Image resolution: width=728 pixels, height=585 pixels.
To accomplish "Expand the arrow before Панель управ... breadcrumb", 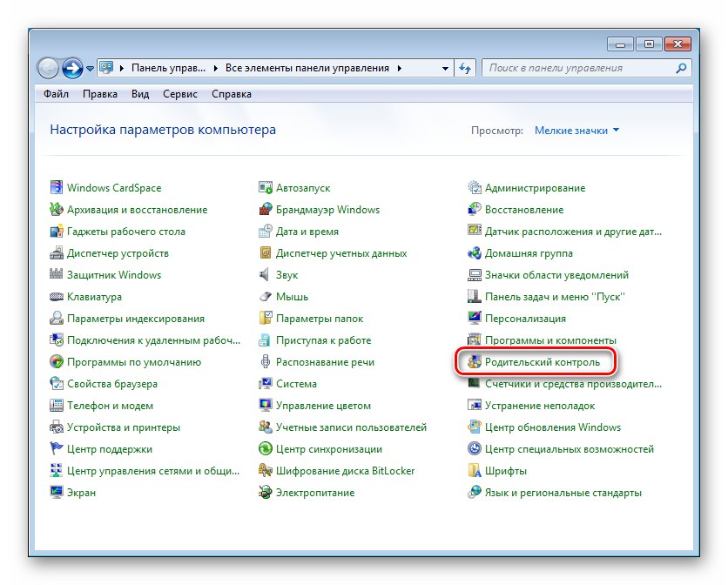I will (x=122, y=68).
